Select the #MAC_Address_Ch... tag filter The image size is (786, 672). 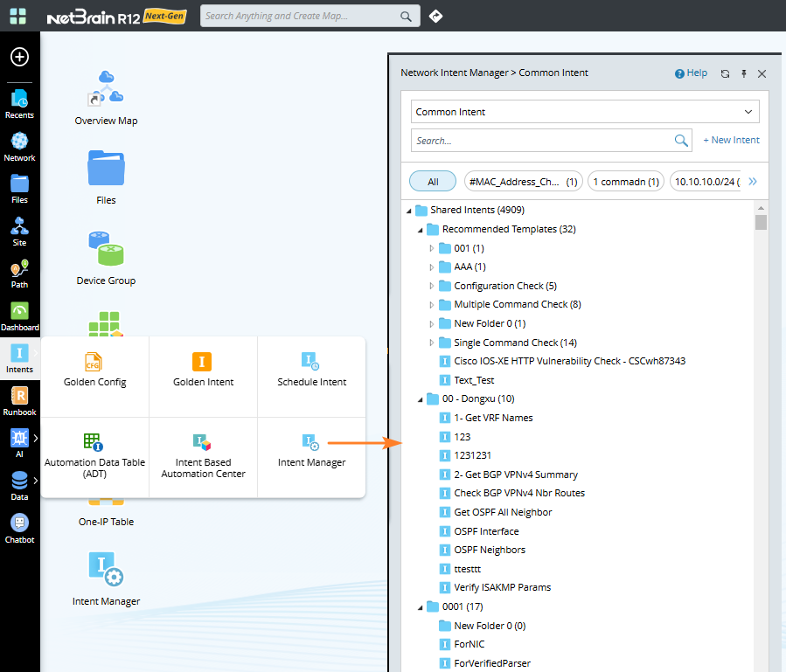(x=524, y=182)
